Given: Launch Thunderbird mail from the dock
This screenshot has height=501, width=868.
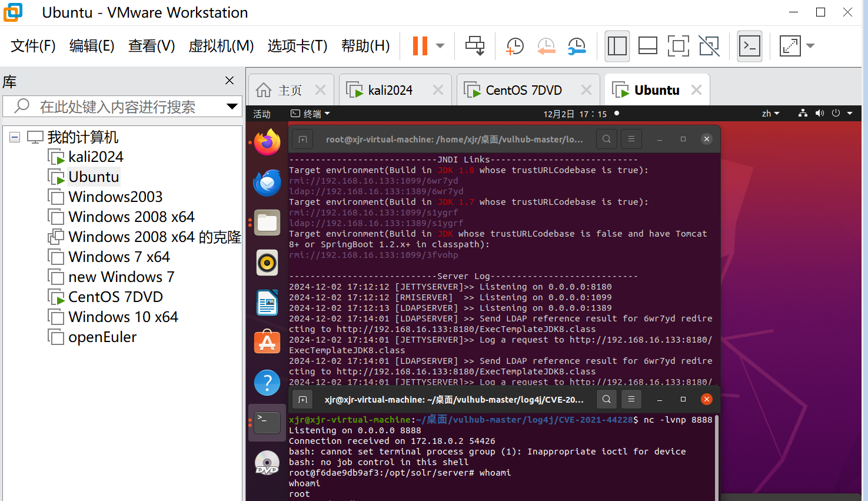Looking at the screenshot, I should (x=267, y=183).
